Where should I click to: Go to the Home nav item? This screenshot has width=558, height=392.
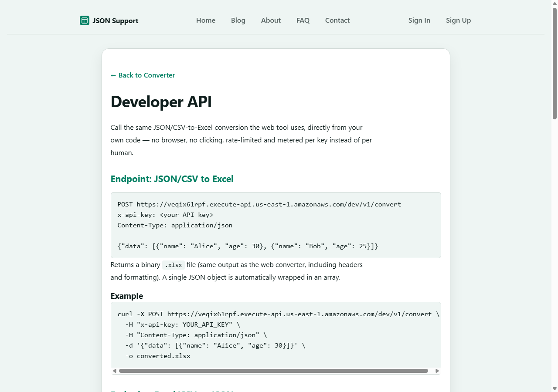click(x=206, y=20)
